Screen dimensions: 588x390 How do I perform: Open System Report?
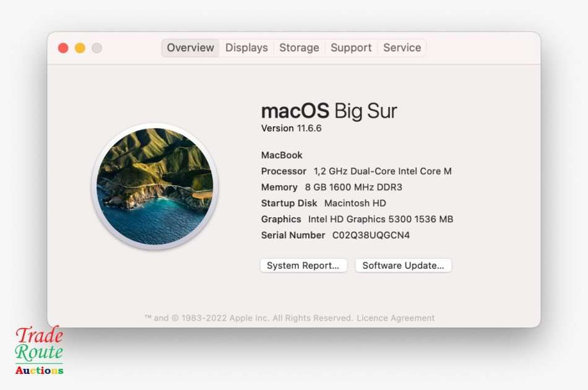click(303, 265)
